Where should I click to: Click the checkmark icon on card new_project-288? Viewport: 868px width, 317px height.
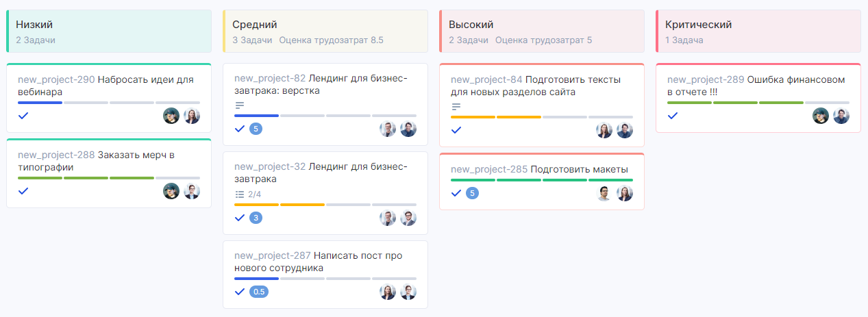tap(23, 191)
